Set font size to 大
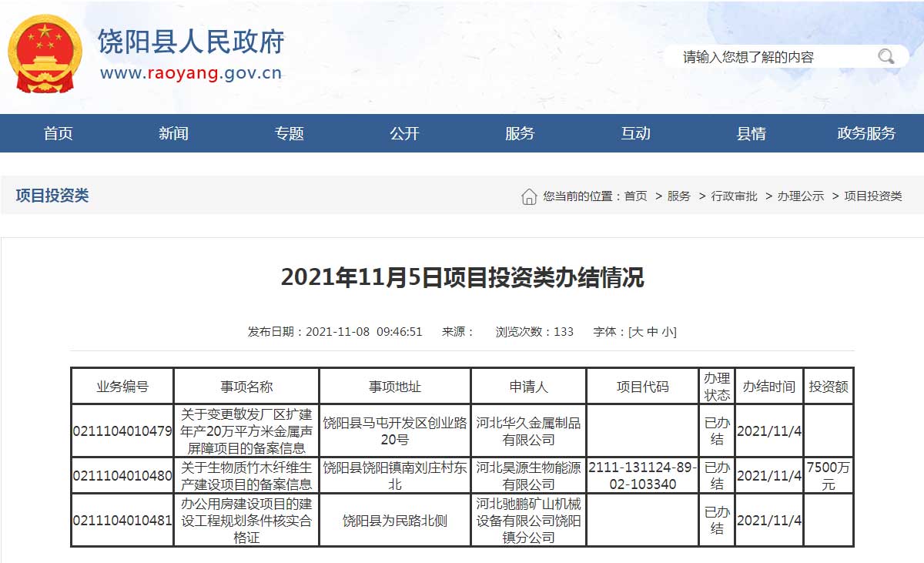Viewport: 924px width, 563px height. tap(637, 332)
